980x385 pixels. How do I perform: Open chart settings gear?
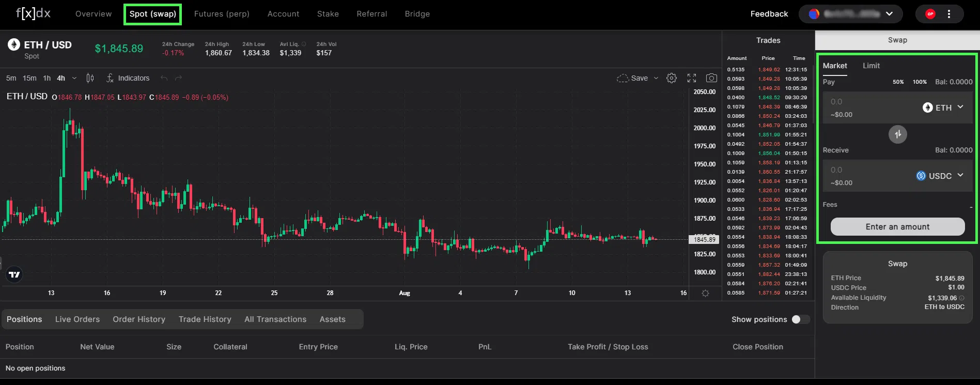(x=672, y=78)
